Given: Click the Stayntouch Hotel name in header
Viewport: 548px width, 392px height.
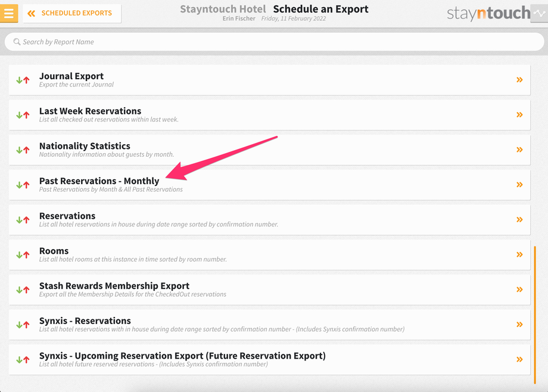Looking at the screenshot, I should (223, 9).
